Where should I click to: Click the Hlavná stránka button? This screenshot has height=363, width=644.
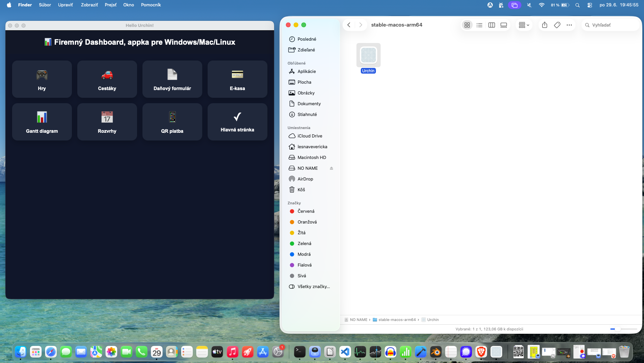click(238, 122)
